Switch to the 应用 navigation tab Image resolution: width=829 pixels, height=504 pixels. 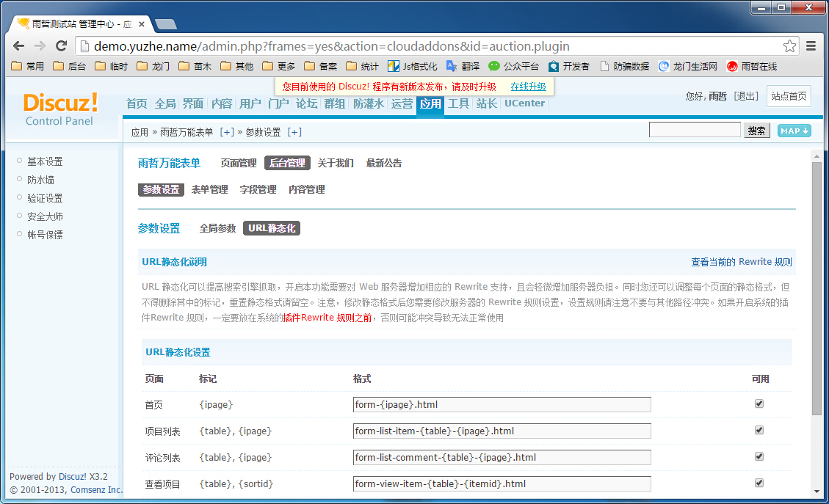coord(430,104)
